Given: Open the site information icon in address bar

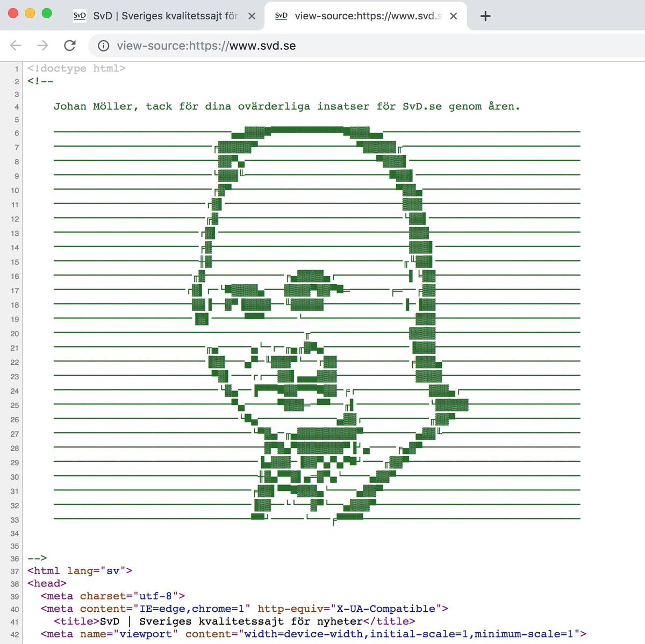Looking at the screenshot, I should 103,46.
